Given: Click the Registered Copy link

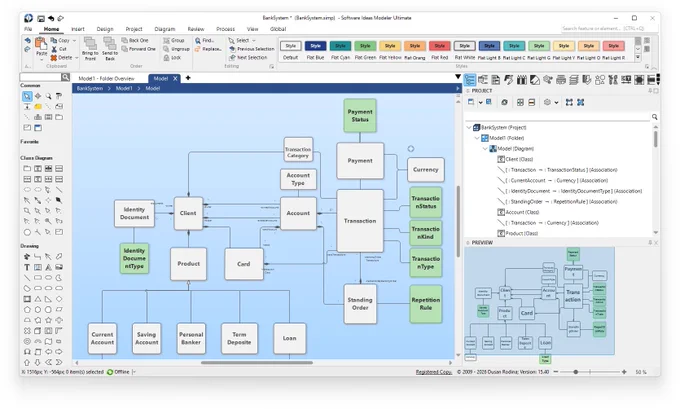Looking at the screenshot, I should (434, 372).
